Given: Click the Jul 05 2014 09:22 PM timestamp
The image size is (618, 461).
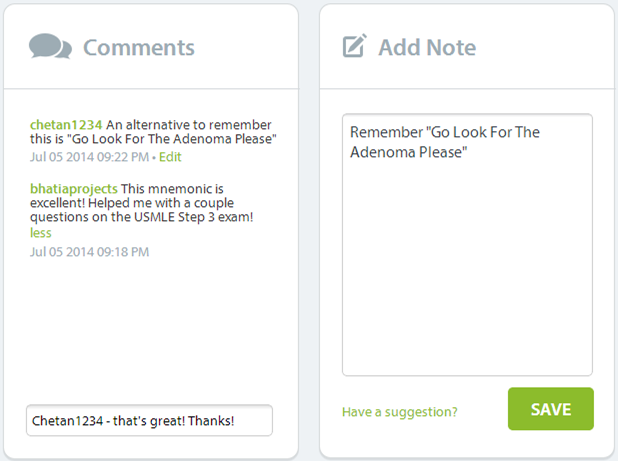Looking at the screenshot, I should [89, 157].
